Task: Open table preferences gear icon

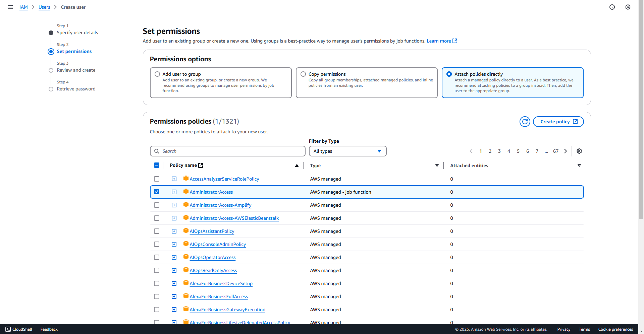Action: pyautogui.click(x=579, y=151)
